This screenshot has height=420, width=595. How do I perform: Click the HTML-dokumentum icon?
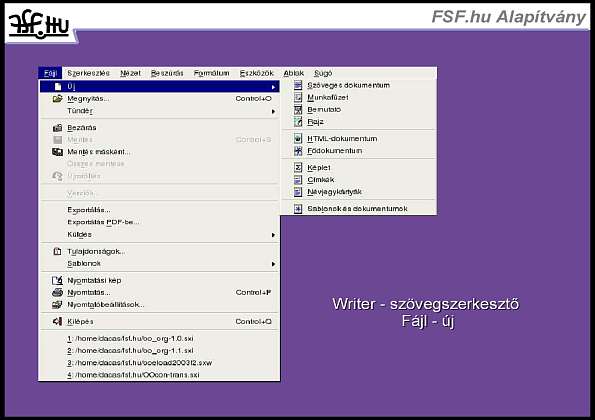pos(298,138)
